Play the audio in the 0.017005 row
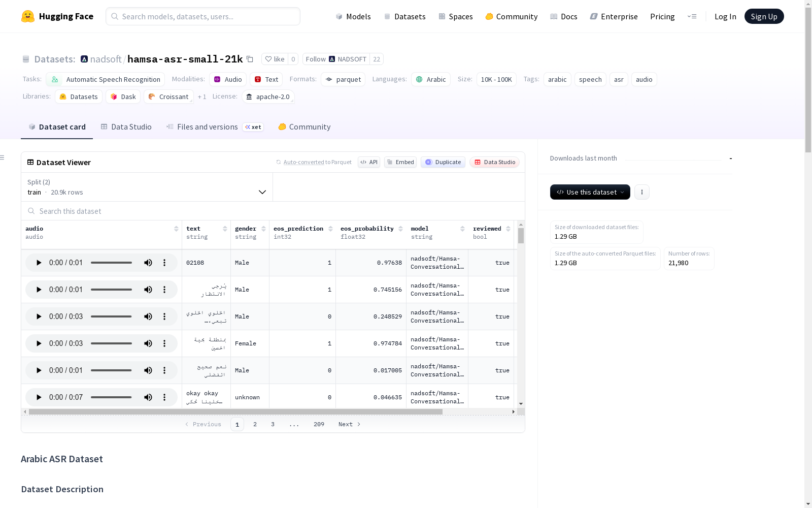Image resolution: width=812 pixels, height=508 pixels. [39, 370]
